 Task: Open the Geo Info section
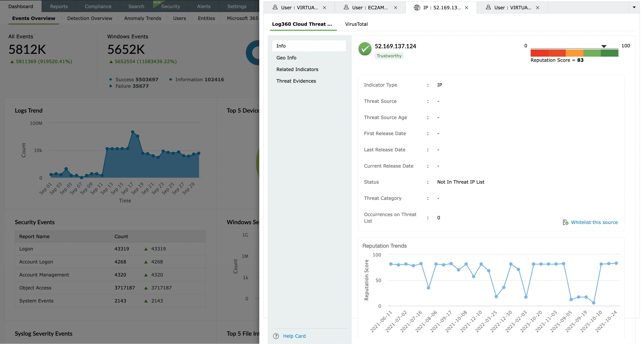click(x=286, y=58)
